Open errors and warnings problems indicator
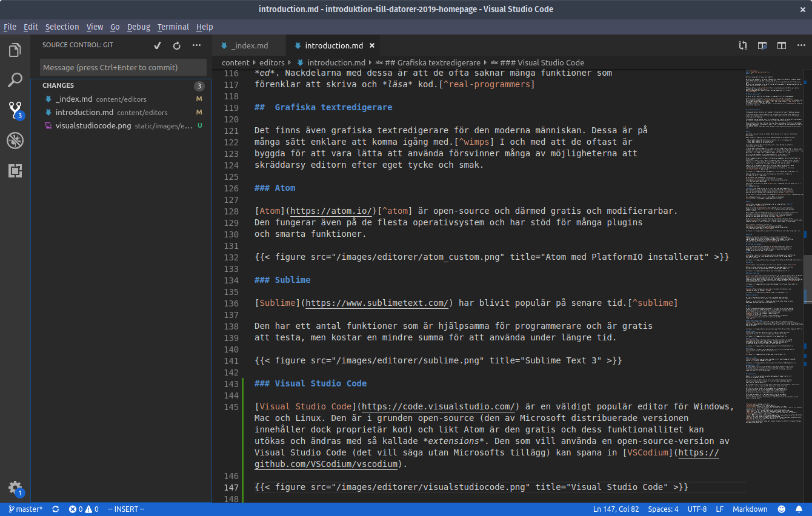This screenshot has width=812, height=516. coord(84,509)
